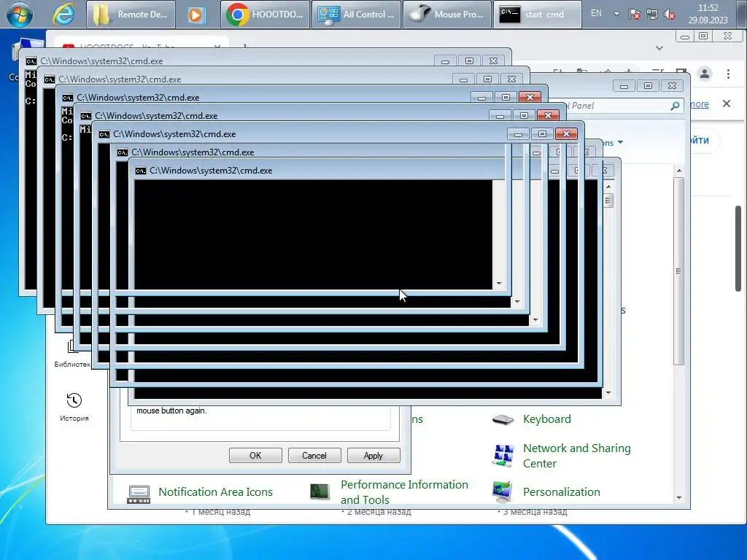
Task: Open Action Center flag tray icon
Action: (634, 15)
